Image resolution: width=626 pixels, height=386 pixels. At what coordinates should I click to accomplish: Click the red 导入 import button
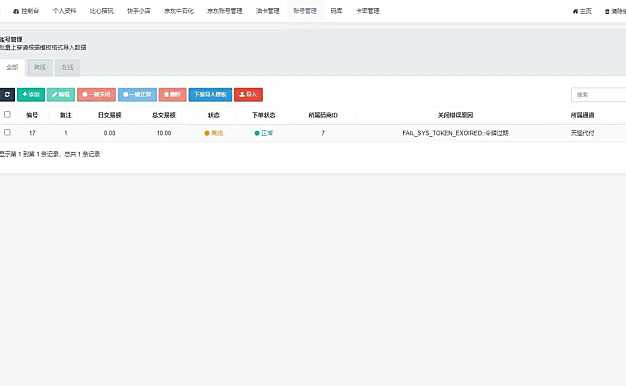pos(248,95)
